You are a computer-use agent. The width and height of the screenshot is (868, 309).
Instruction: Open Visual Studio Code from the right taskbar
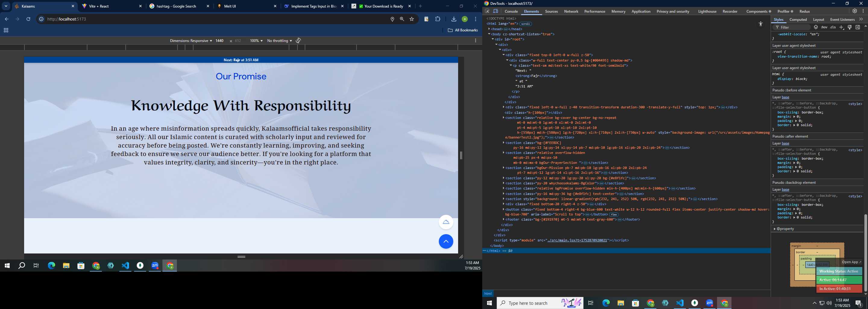680,303
